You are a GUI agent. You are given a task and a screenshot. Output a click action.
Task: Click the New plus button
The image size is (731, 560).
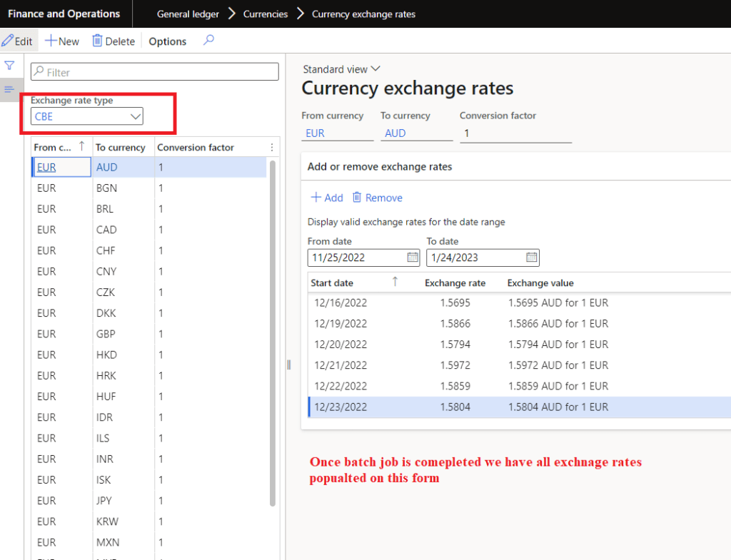tap(62, 41)
